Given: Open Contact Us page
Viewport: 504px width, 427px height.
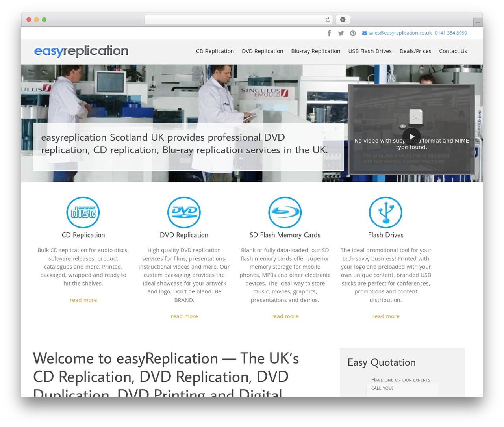Looking at the screenshot, I should [453, 51].
